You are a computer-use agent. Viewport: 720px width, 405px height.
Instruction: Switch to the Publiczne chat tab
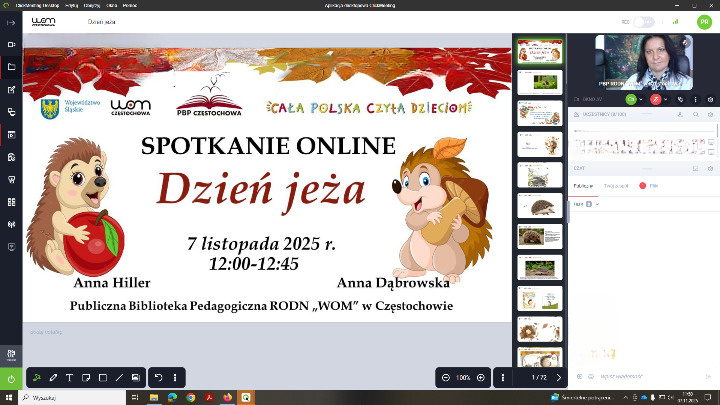[583, 186]
